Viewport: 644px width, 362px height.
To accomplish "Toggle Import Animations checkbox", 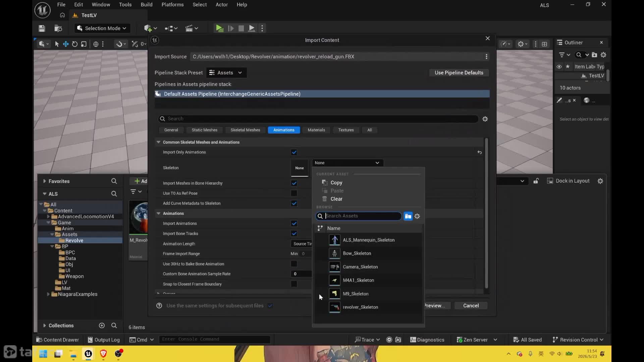I will coord(294,224).
